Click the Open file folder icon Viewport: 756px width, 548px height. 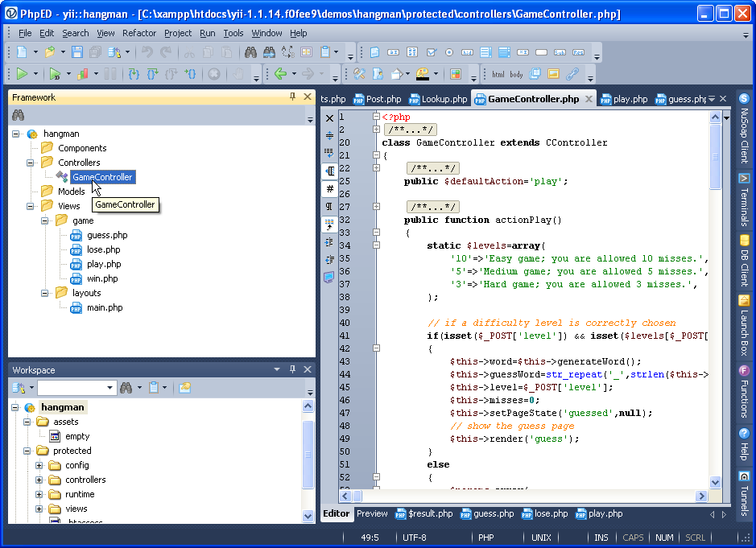49,52
